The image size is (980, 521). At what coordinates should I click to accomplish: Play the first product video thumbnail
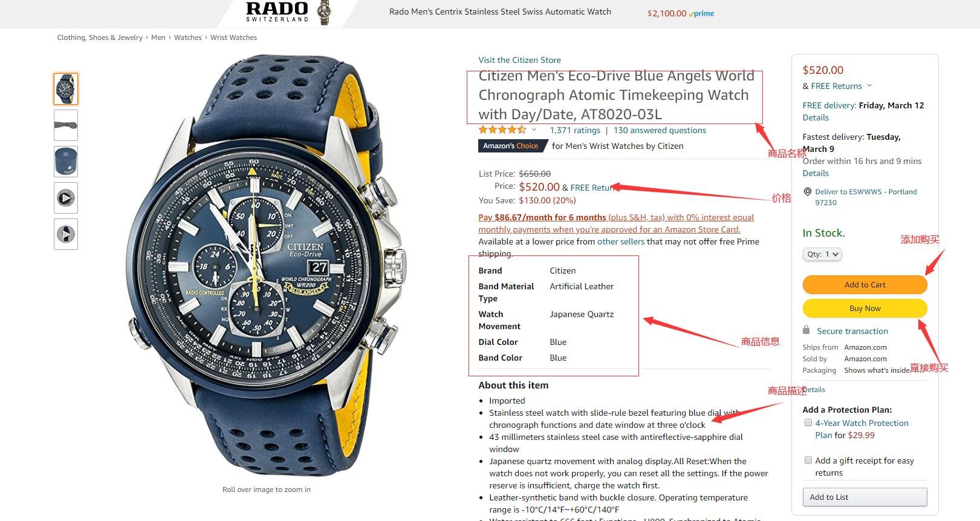66,198
